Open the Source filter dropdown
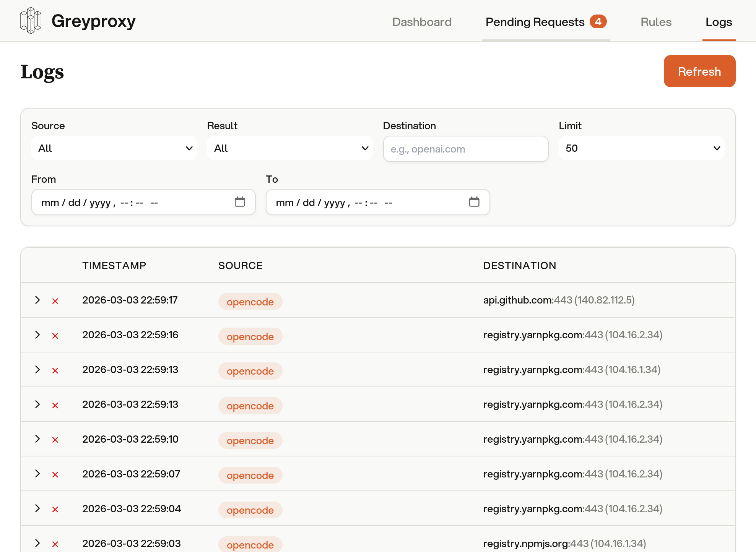 point(114,148)
